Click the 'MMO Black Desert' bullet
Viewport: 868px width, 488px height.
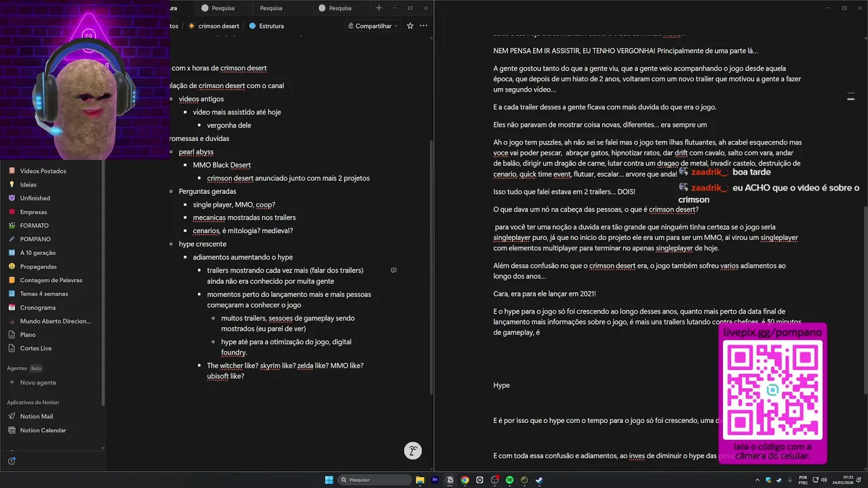point(222,165)
